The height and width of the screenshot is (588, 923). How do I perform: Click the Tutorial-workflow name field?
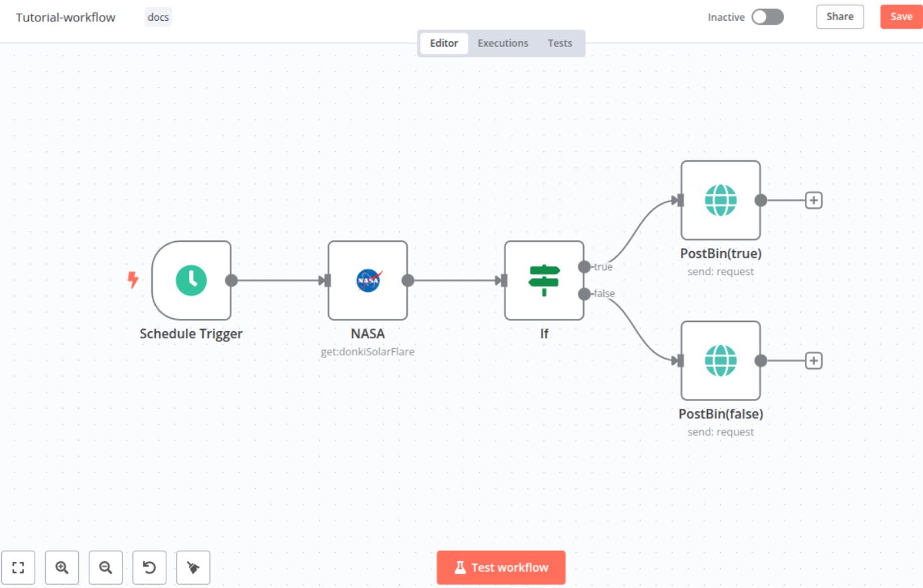(x=66, y=18)
